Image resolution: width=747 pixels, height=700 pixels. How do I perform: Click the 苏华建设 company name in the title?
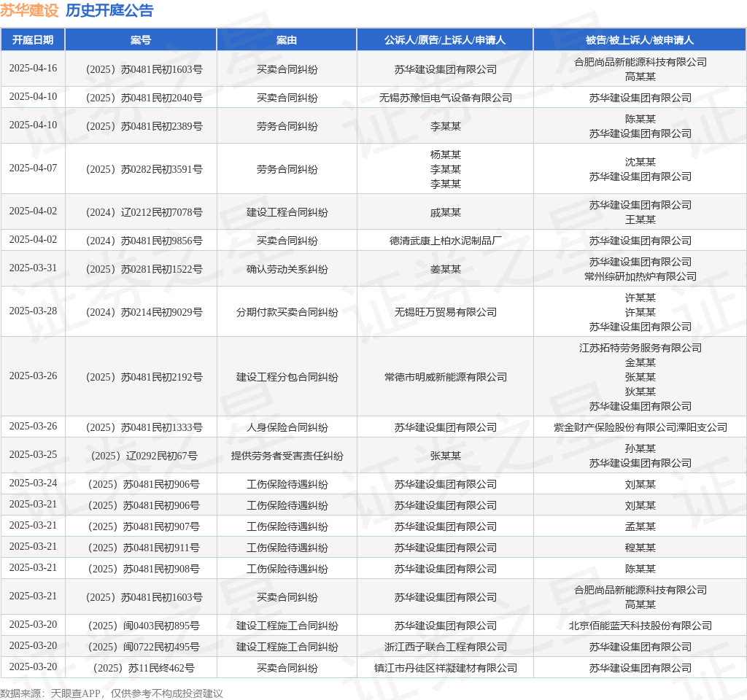[29, 10]
